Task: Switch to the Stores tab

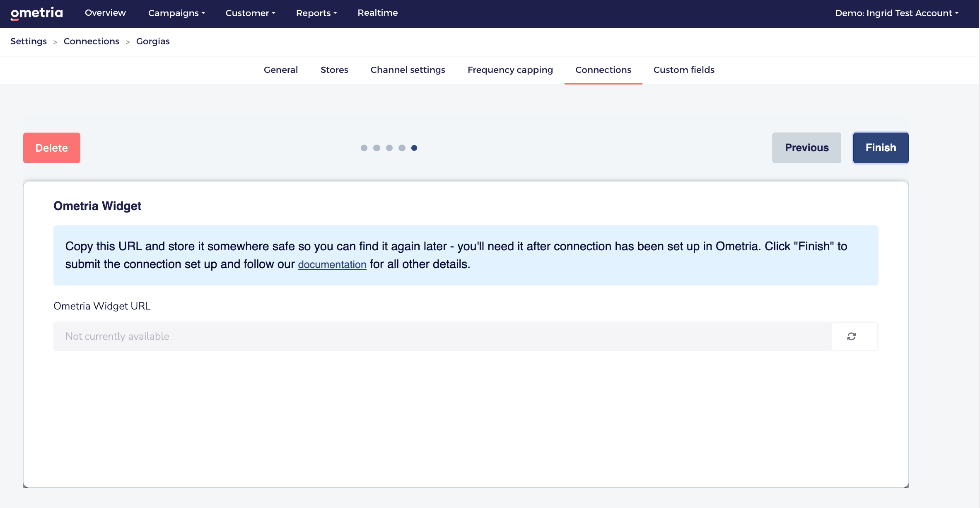Action: coord(334,70)
